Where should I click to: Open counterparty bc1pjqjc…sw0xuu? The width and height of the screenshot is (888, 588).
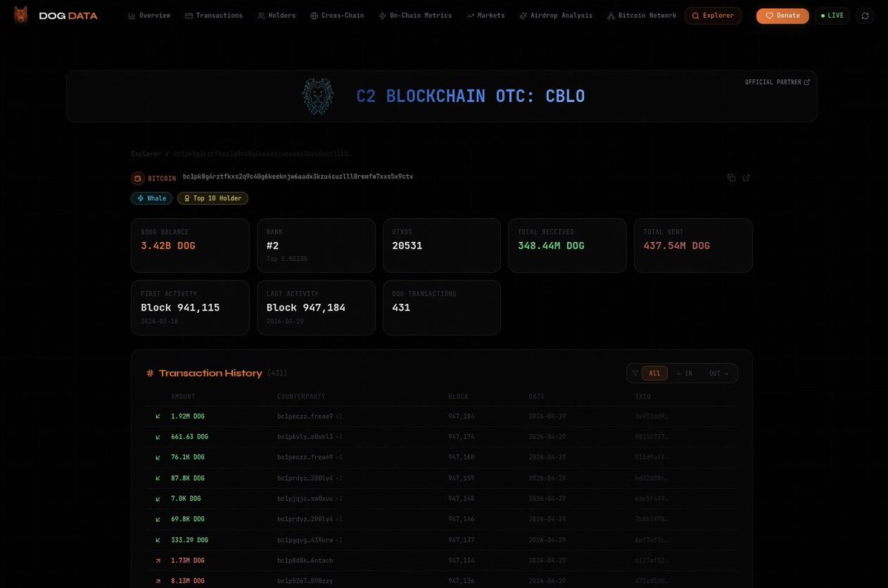(305, 499)
